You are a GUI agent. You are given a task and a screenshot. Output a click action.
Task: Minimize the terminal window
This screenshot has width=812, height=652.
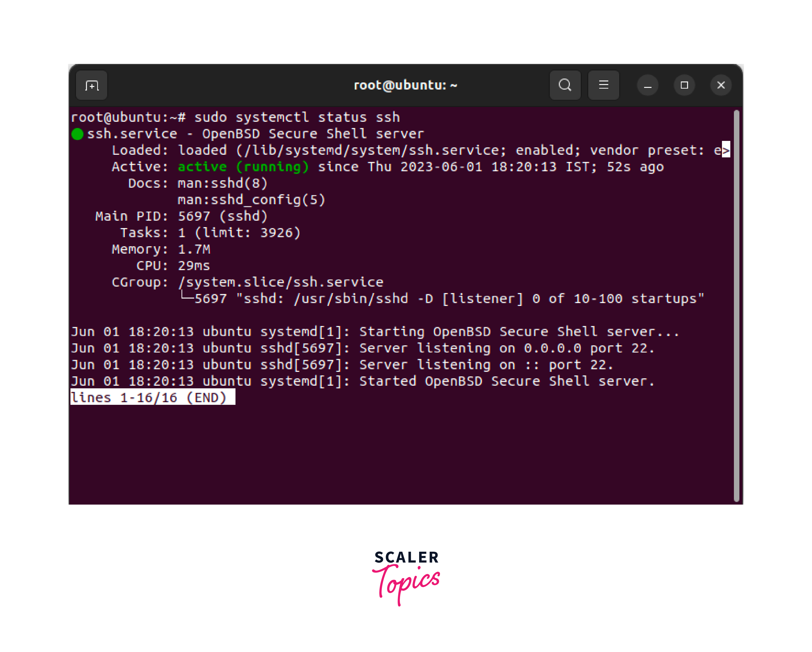(647, 85)
